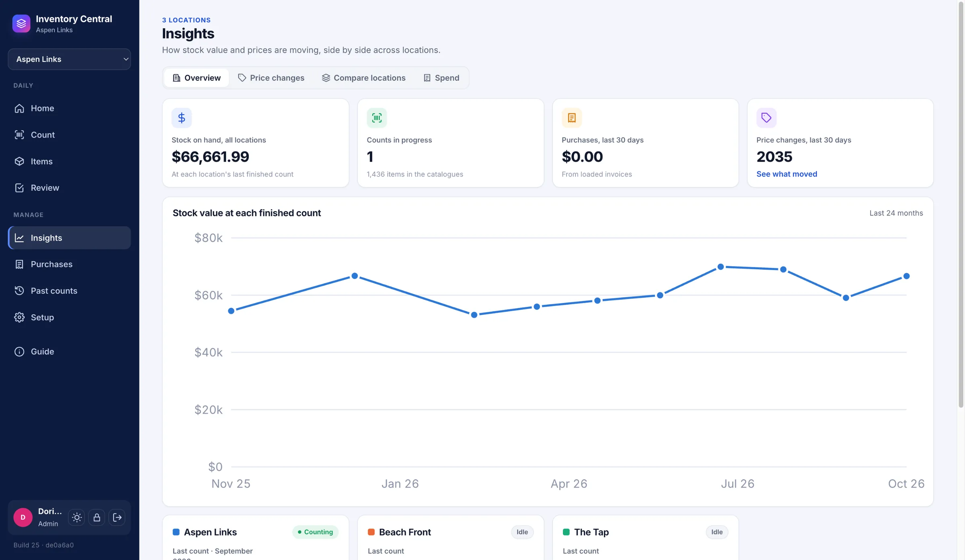The height and width of the screenshot is (560, 965).
Task: Click the Guide info icon
Action: (x=19, y=351)
